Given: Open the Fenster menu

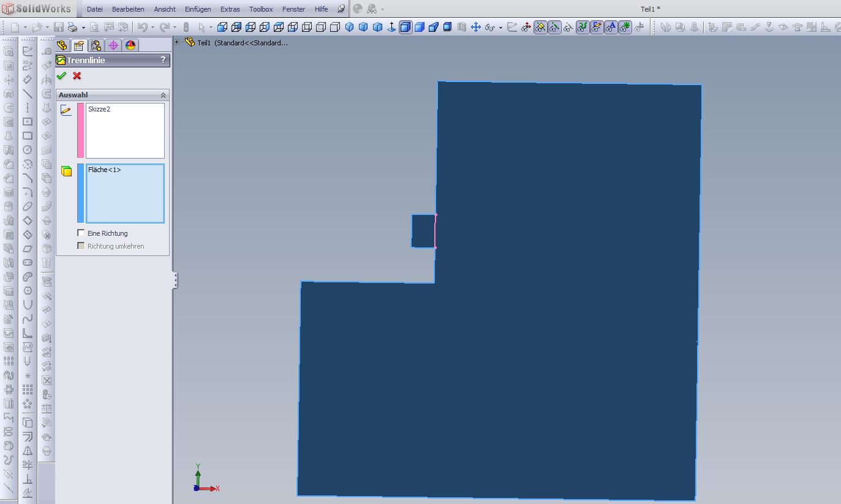Looking at the screenshot, I should [x=293, y=9].
